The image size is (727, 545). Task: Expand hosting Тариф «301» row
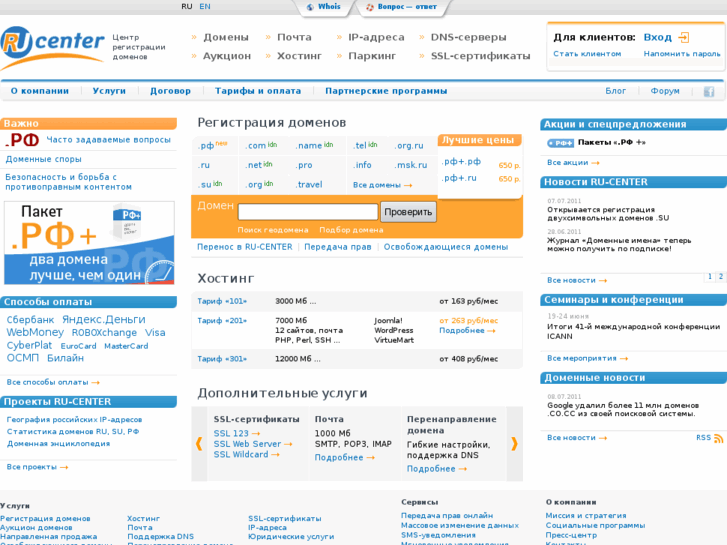[357, 359]
